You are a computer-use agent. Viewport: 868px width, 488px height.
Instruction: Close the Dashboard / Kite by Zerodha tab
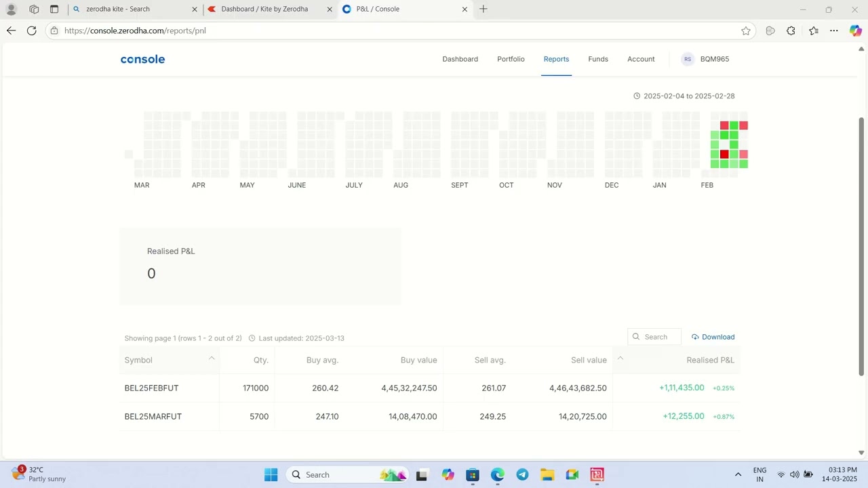pos(330,9)
